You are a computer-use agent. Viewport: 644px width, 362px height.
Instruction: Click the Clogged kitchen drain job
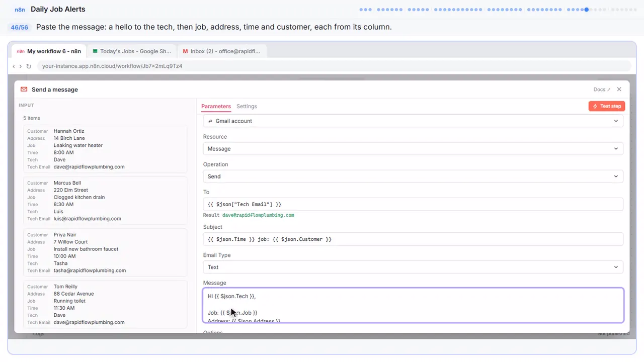point(79,197)
